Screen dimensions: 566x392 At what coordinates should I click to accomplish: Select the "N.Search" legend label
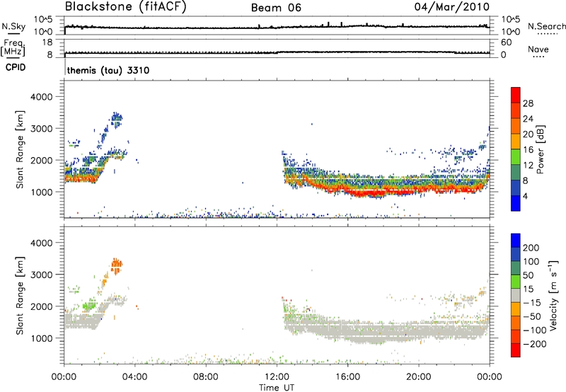[x=546, y=26]
